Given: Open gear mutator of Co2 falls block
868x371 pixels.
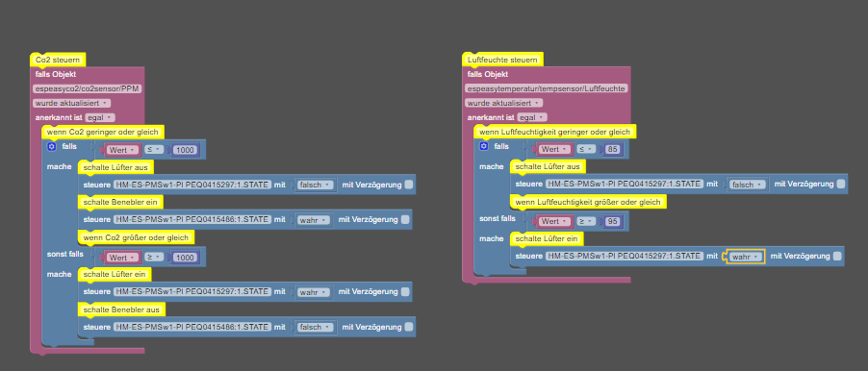Looking at the screenshot, I should coord(52,146).
